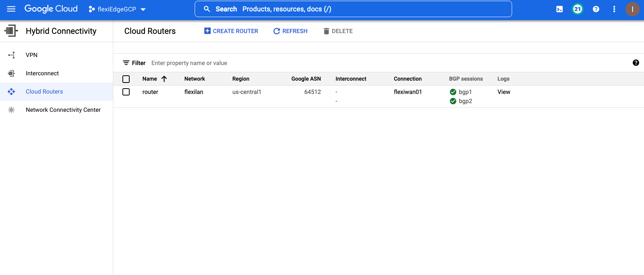The height and width of the screenshot is (275, 644).
Task: Focus the Products, resources, docs search field
Action: (x=353, y=9)
